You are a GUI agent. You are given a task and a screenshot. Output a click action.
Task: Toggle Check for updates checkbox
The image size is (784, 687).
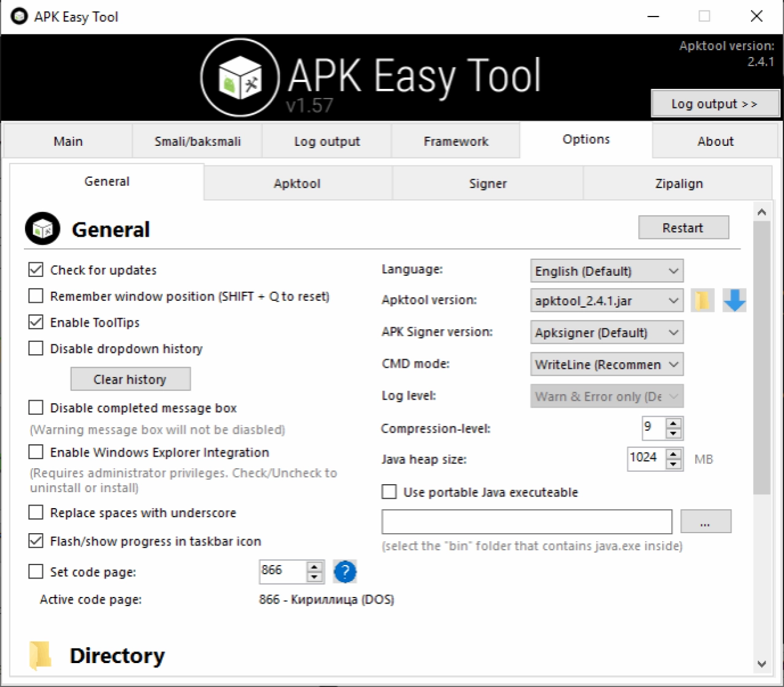point(36,270)
